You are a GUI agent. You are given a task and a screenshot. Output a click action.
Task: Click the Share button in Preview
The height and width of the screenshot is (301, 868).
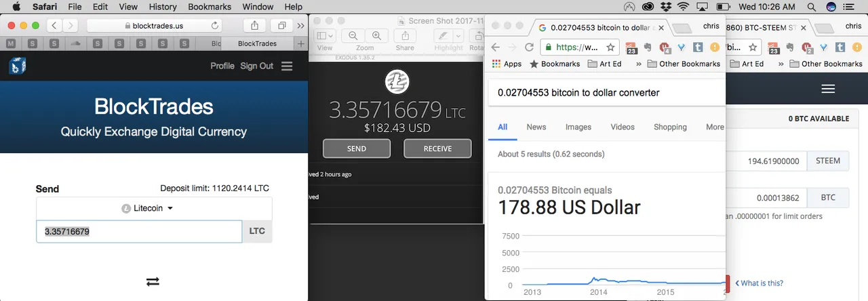tap(405, 36)
